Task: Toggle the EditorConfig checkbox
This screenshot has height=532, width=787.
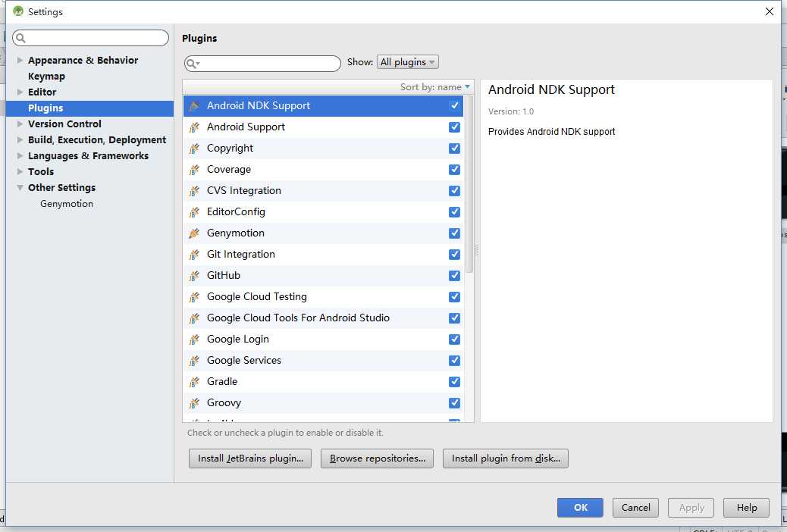Action: pos(454,211)
